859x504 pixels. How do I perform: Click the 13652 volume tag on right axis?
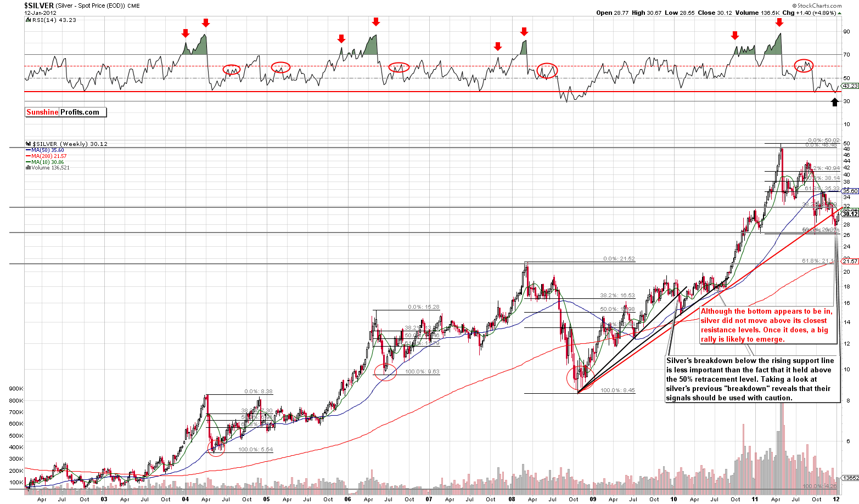pos(851,478)
